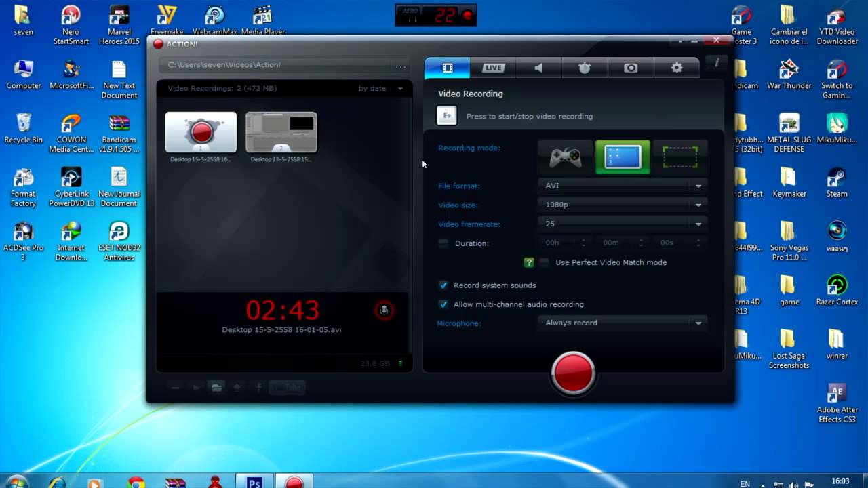The image size is (868, 488).
Task: Open the settings gear tab
Action: pos(676,68)
